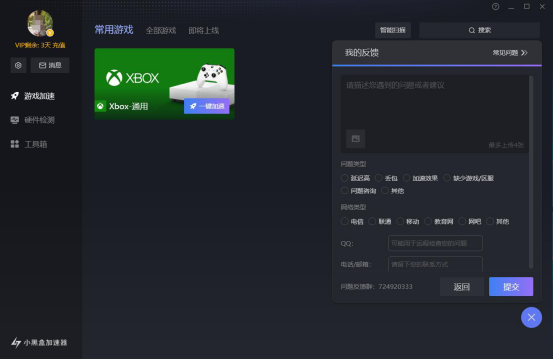This screenshot has width=553, height=360.
Task: Click the image upload icon in feedback box
Action: [x=356, y=139]
